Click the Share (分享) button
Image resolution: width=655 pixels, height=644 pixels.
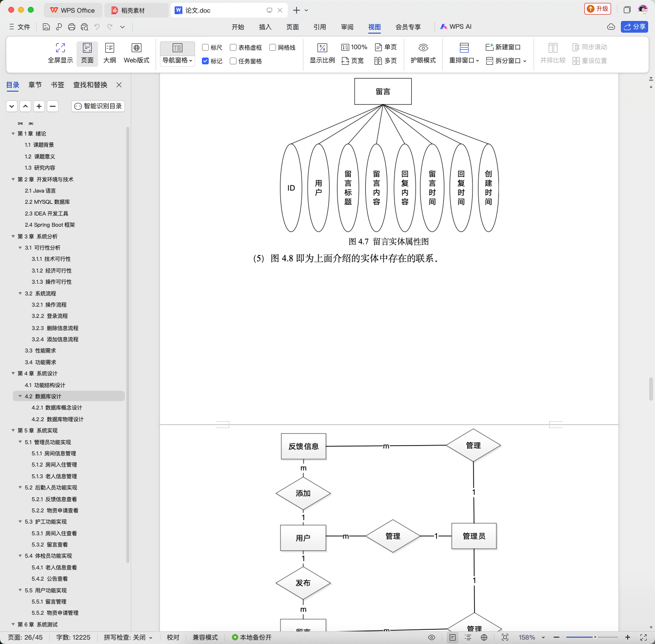point(634,27)
